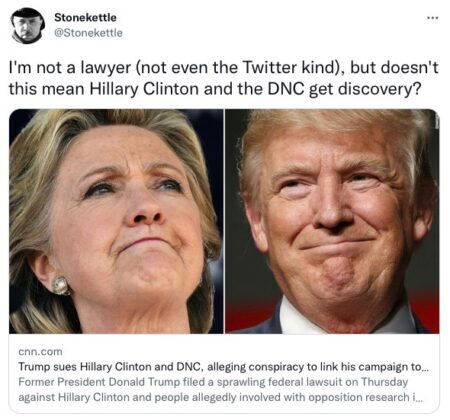
Task: Open the Stonekettle profile avatar
Action: click(28, 26)
